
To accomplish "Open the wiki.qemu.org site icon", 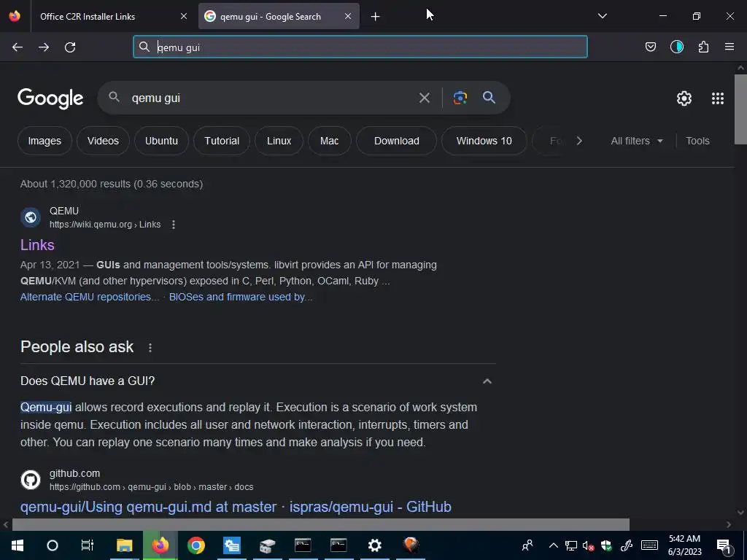I will click(x=31, y=217).
